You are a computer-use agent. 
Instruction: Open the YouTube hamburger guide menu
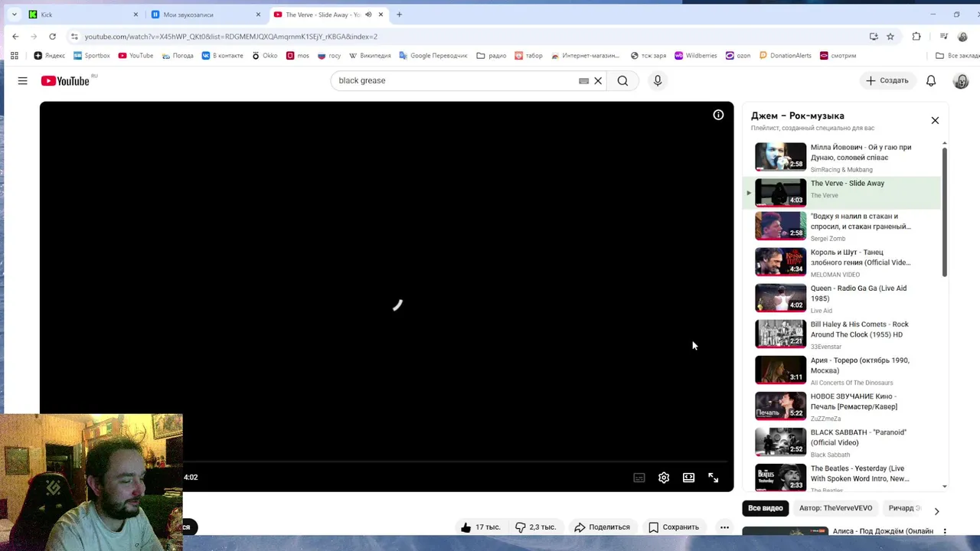[22, 80]
